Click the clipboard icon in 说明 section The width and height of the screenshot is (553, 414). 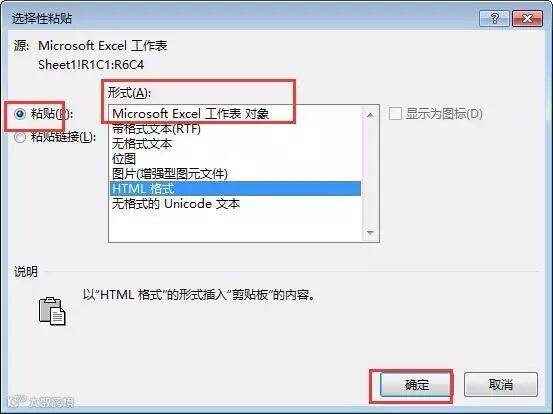pos(52,311)
